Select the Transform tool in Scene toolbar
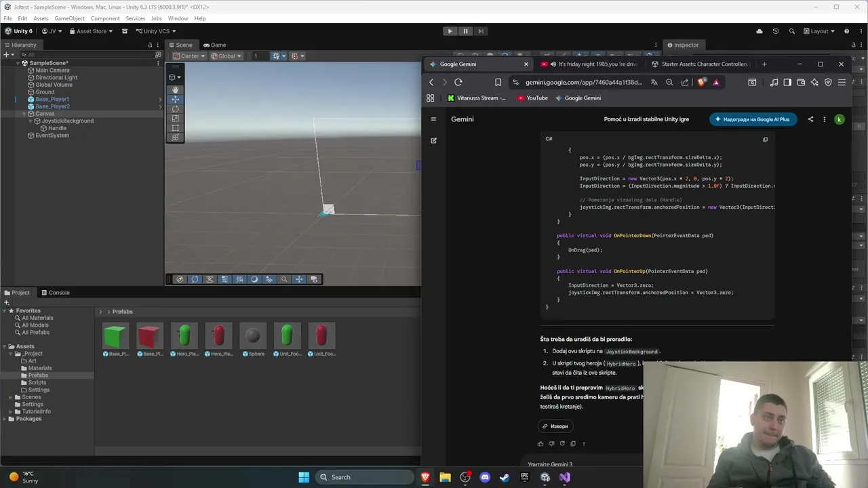Image resolution: width=868 pixels, height=488 pixels. (175, 137)
